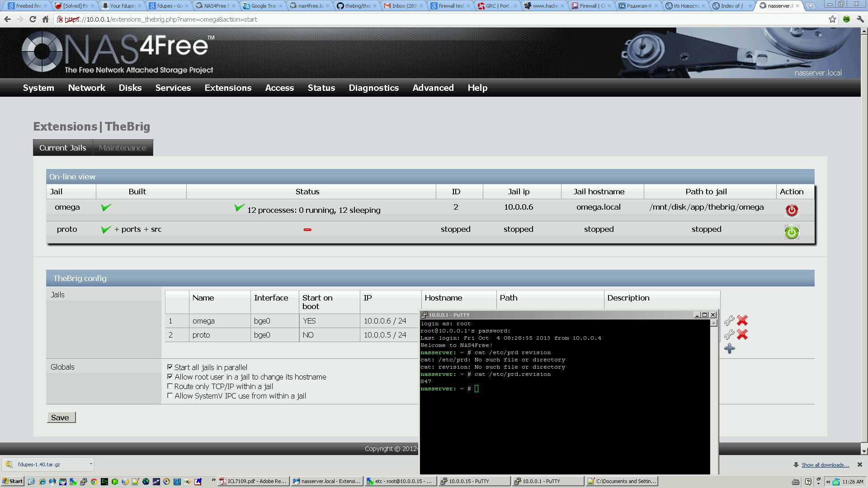Switch to ICL7109.pdf Adobe Reader taskbar window

(253, 481)
